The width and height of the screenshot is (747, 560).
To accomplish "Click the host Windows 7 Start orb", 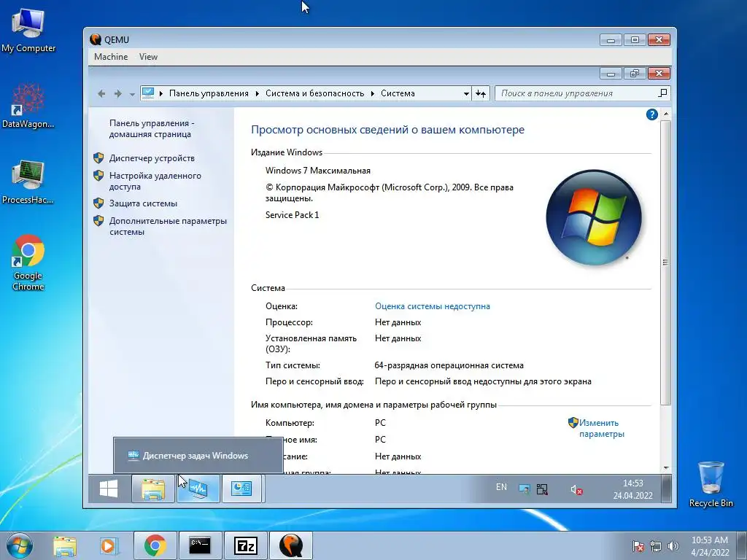I will coord(20,545).
